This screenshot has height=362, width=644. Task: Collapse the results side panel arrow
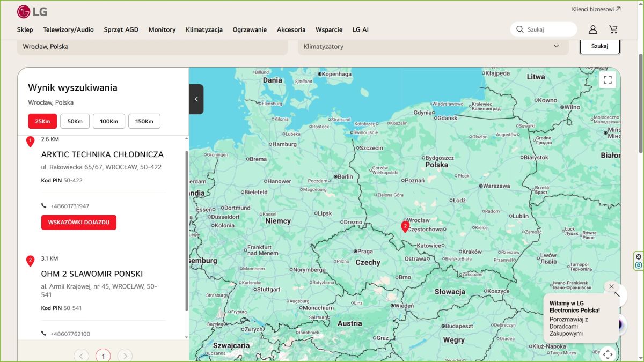point(196,99)
